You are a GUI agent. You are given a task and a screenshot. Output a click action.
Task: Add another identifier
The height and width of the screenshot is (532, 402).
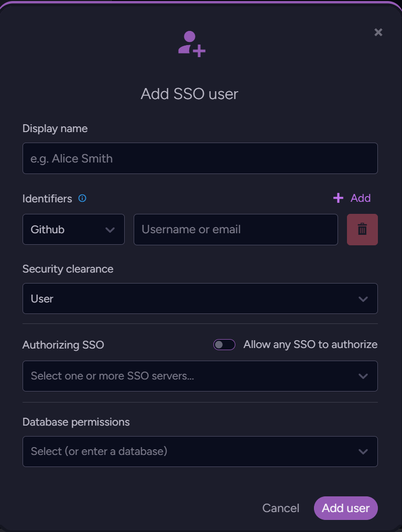click(x=352, y=198)
